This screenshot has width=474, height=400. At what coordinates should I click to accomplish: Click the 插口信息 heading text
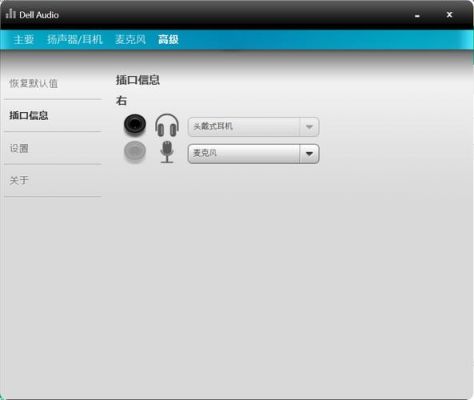click(x=138, y=80)
